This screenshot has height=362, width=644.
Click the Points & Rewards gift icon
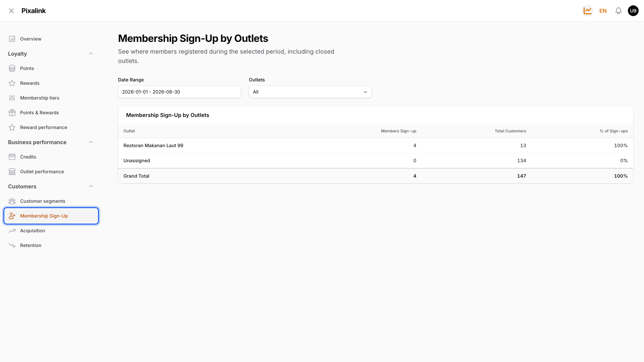coord(12,113)
